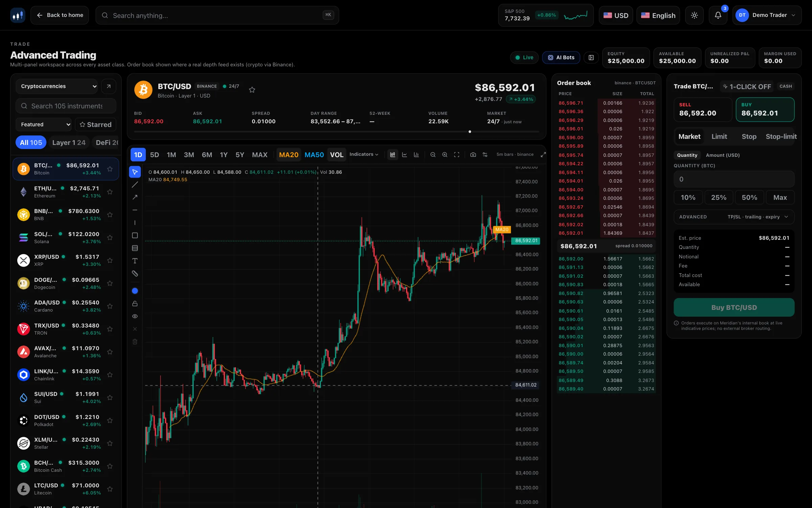Choose the arrow drawing tool
This screenshot has width=812, height=508.
click(135, 197)
